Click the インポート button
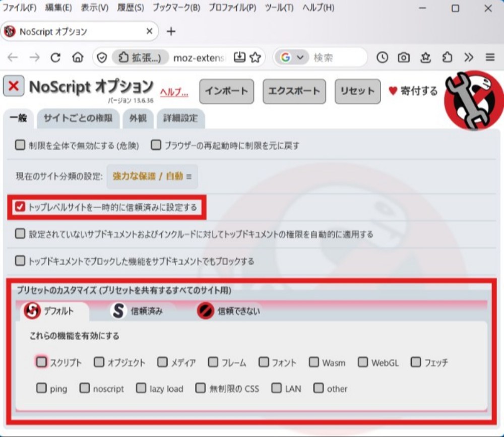The image size is (504, 437). [x=227, y=91]
